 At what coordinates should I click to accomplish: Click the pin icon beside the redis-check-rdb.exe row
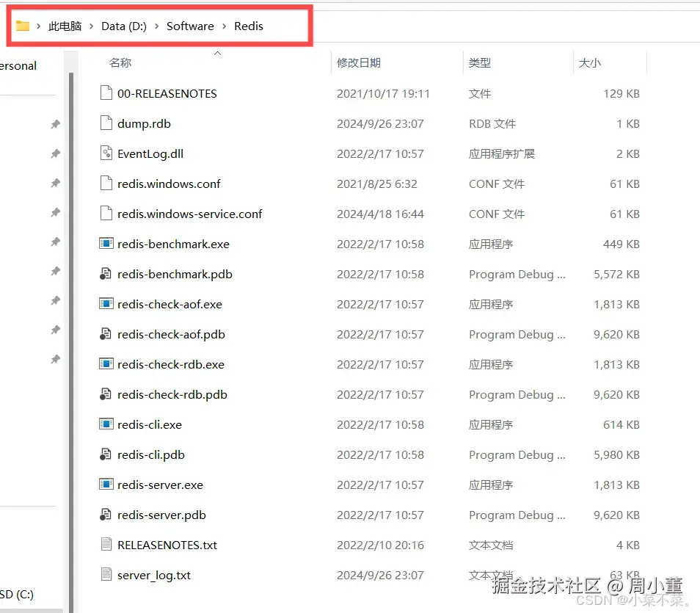(x=55, y=359)
